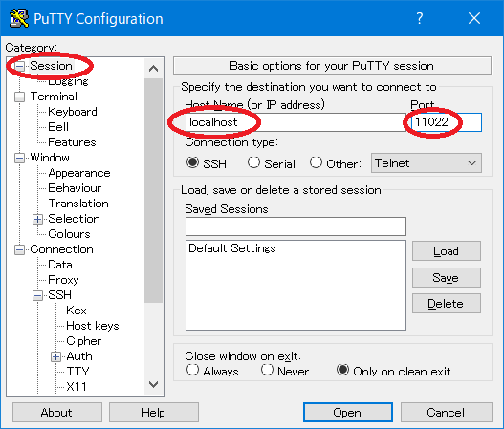The image size is (504, 429).
Task: Click the question mark help icon
Action: (x=420, y=18)
